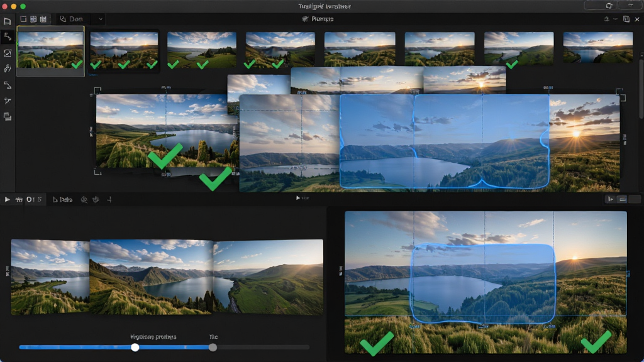Image resolution: width=644 pixels, height=362 pixels.
Task: Click the blue highlighted region in the stitching canvas
Action: [x=445, y=141]
